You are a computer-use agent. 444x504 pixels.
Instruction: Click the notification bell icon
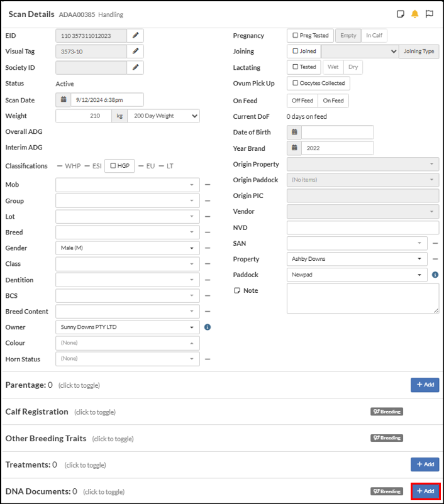click(x=415, y=14)
